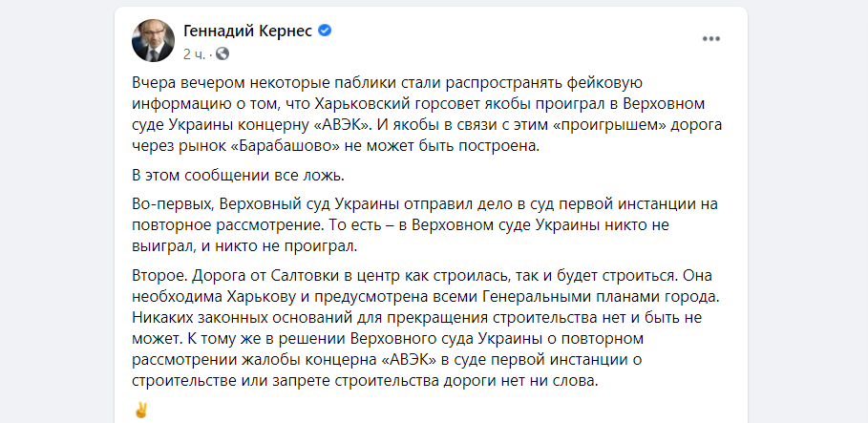Open Геннадий Кернес profile picture
868x423 pixels.
point(153,40)
